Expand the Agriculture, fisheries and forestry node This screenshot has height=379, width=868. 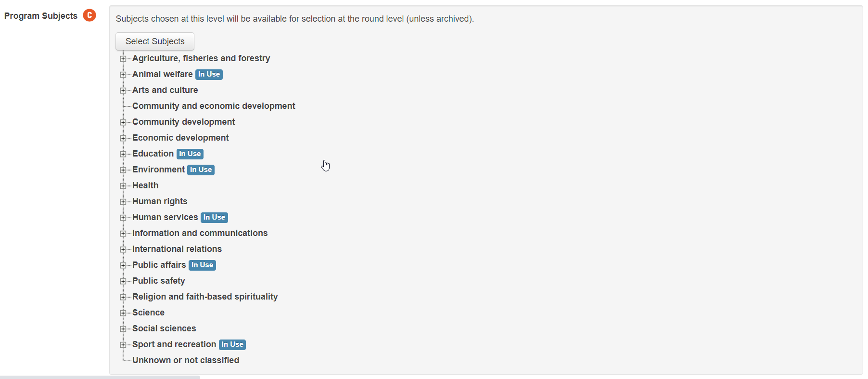(123, 59)
